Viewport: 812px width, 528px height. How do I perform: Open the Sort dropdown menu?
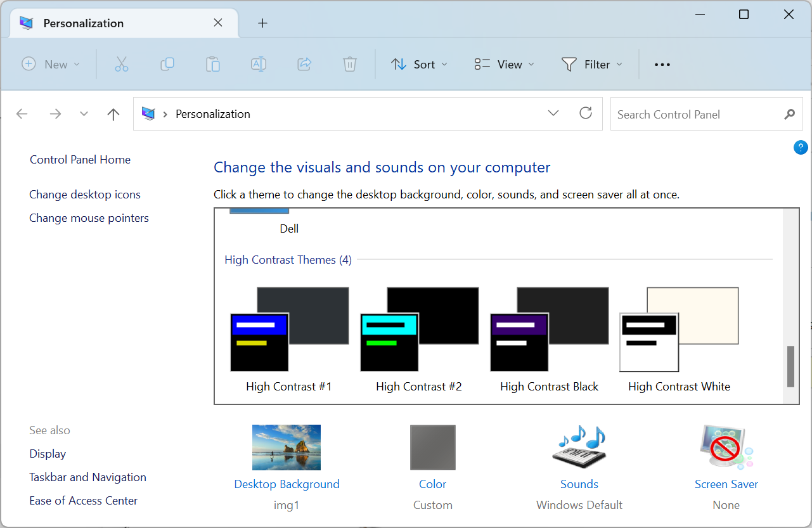(x=419, y=64)
